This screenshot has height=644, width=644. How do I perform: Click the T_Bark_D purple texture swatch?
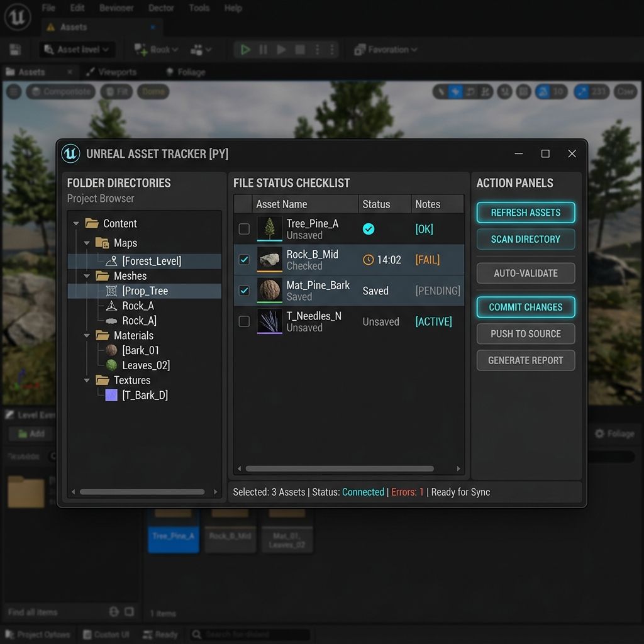[111, 395]
